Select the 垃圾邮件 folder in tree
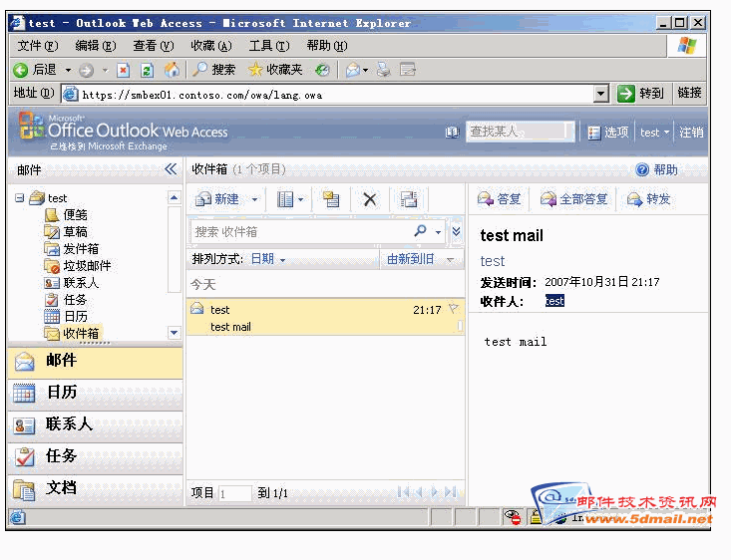The height and width of the screenshot is (560, 731). pos(86,266)
